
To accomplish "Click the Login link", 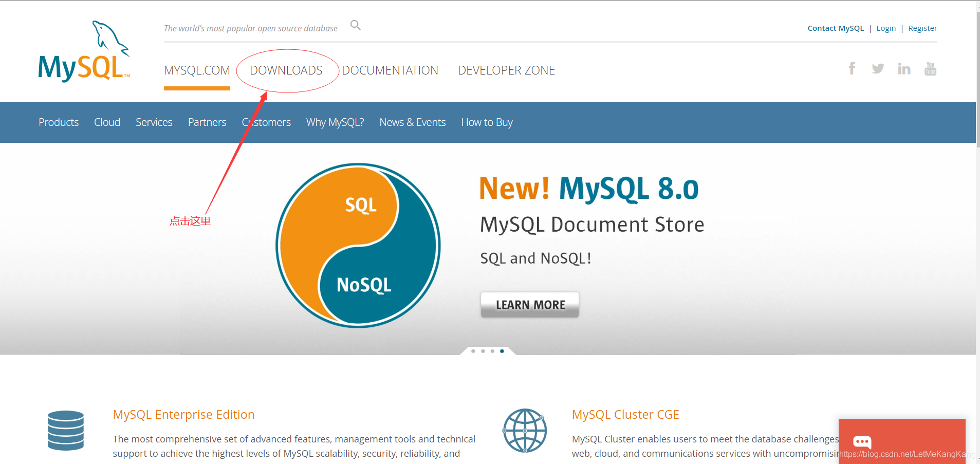I will click(886, 28).
